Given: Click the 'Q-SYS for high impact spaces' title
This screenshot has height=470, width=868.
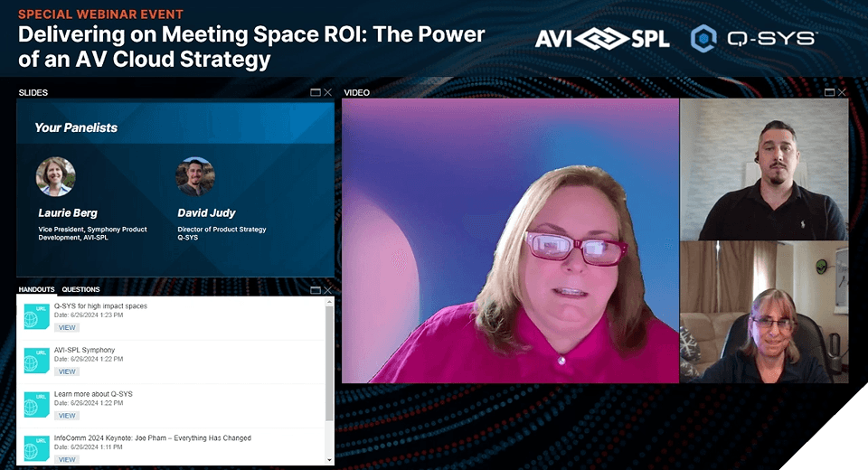Looking at the screenshot, I should coord(100,306).
